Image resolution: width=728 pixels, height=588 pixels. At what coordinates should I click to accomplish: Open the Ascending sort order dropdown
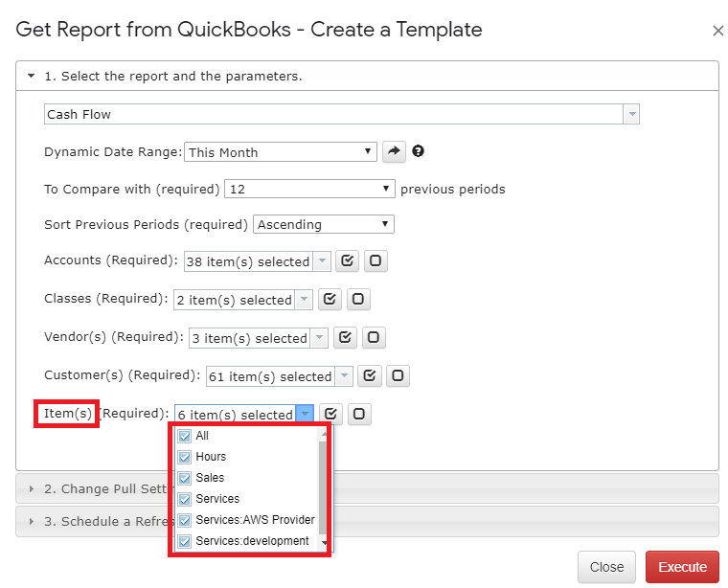(324, 224)
